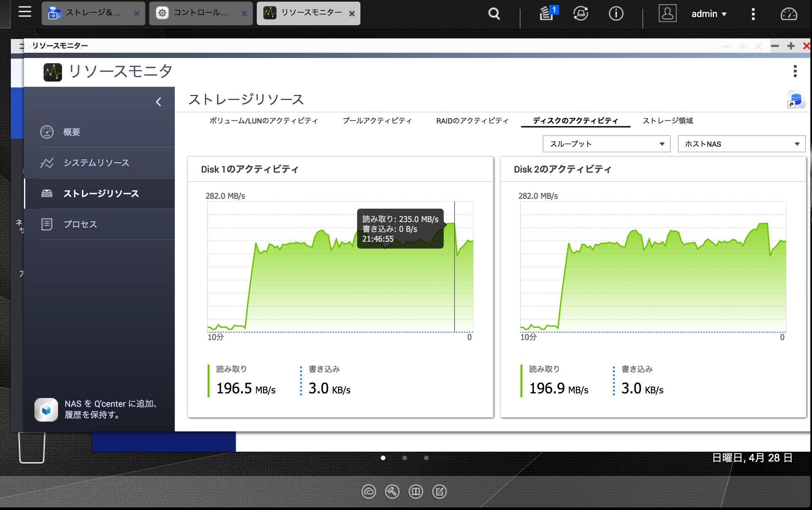The image size is (812, 510).
Task: Open the スループット dropdown
Action: (606, 144)
